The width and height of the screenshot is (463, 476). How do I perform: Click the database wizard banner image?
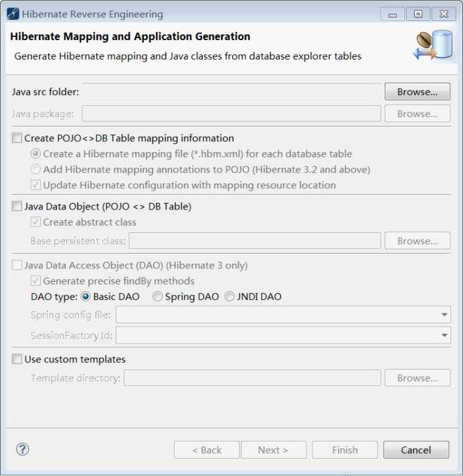(433, 45)
